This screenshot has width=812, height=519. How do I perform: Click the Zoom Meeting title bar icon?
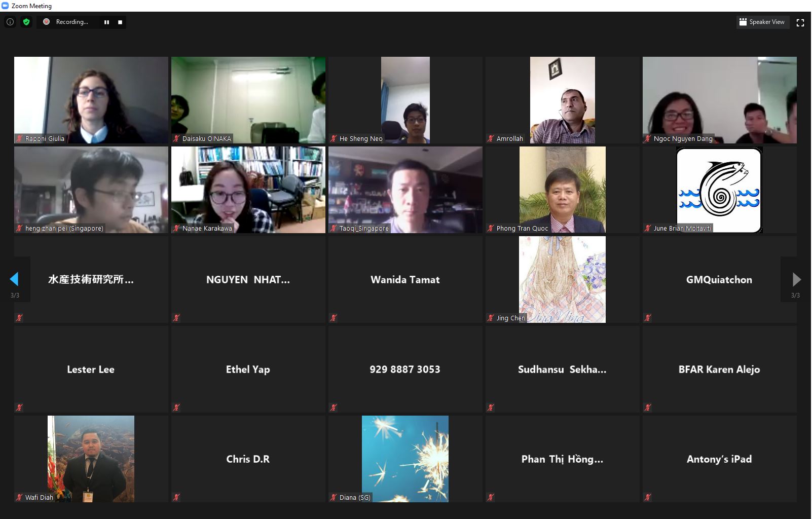tap(5, 6)
